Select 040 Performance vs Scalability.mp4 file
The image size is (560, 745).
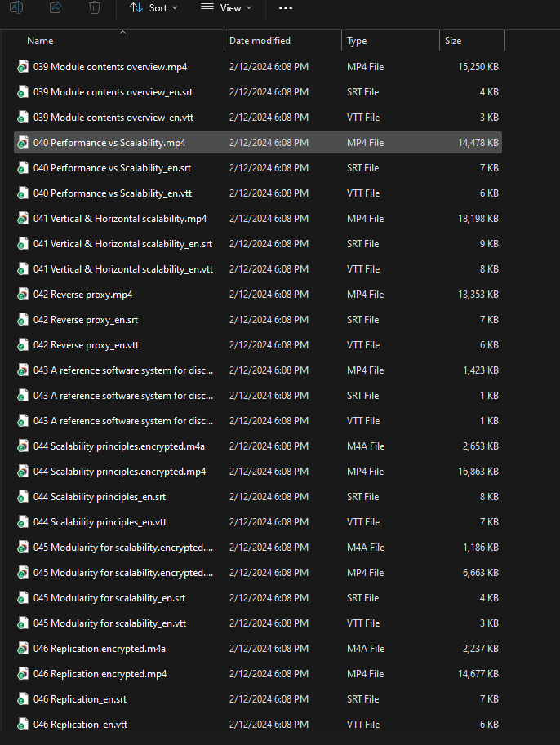[109, 143]
